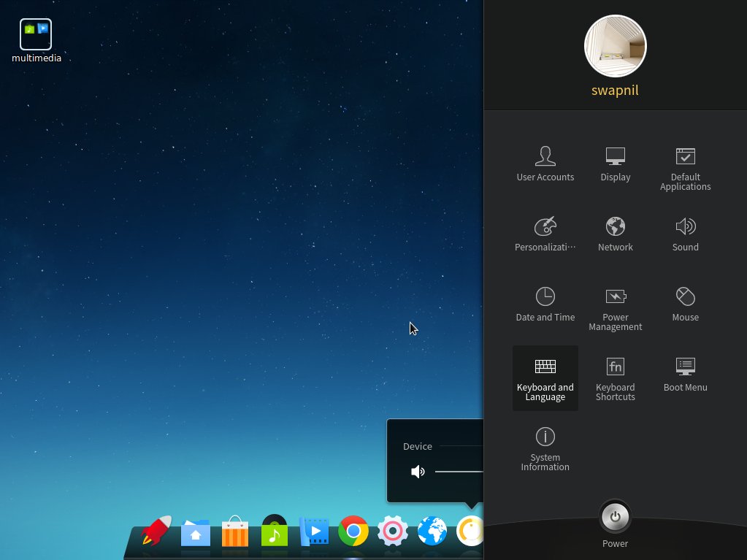Open the Display settings module
This screenshot has width=747, height=560.
[x=615, y=164]
